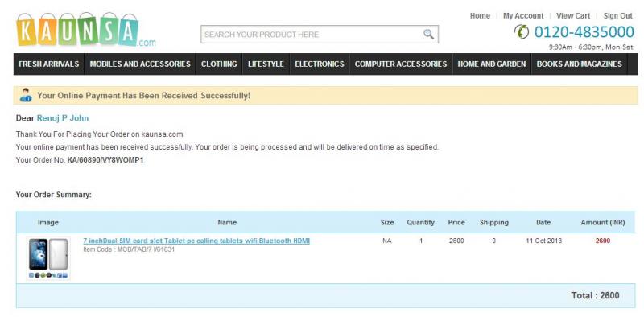Click the green phone icon

pyautogui.click(x=521, y=31)
